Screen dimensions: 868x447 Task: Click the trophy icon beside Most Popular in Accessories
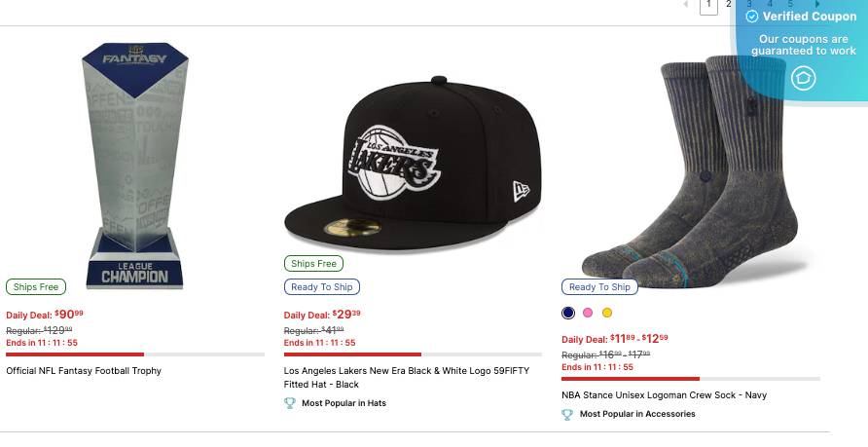coord(567,414)
